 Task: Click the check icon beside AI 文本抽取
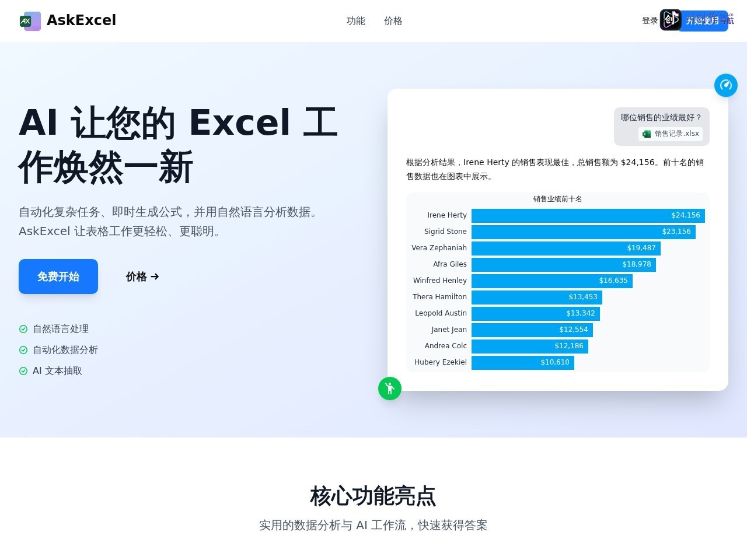[x=23, y=371]
